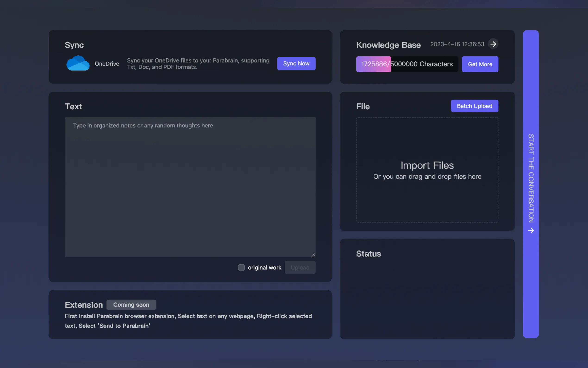Click the OneDrive label text
This screenshot has width=588, height=368.
(x=107, y=64)
